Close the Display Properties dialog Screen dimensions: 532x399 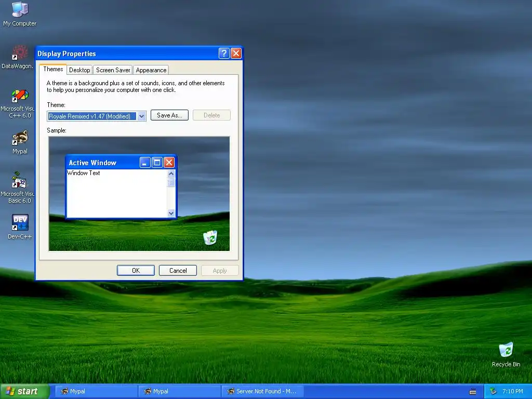[x=236, y=54]
